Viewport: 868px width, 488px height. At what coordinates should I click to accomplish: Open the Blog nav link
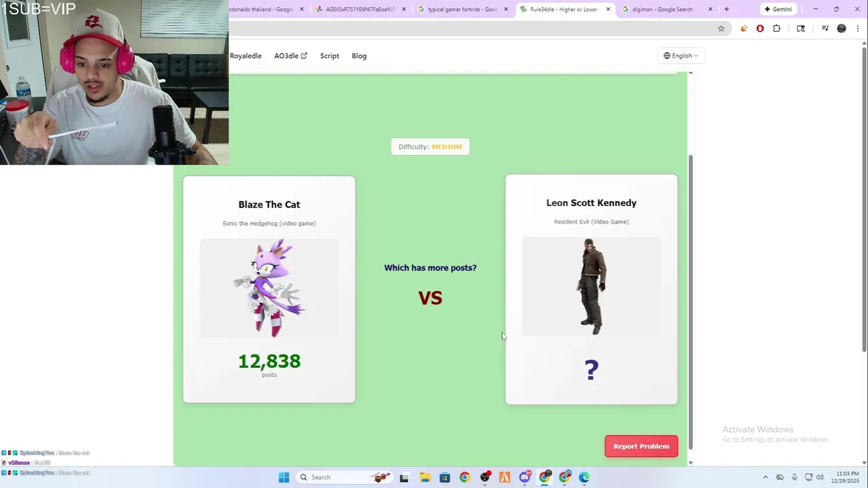(359, 56)
